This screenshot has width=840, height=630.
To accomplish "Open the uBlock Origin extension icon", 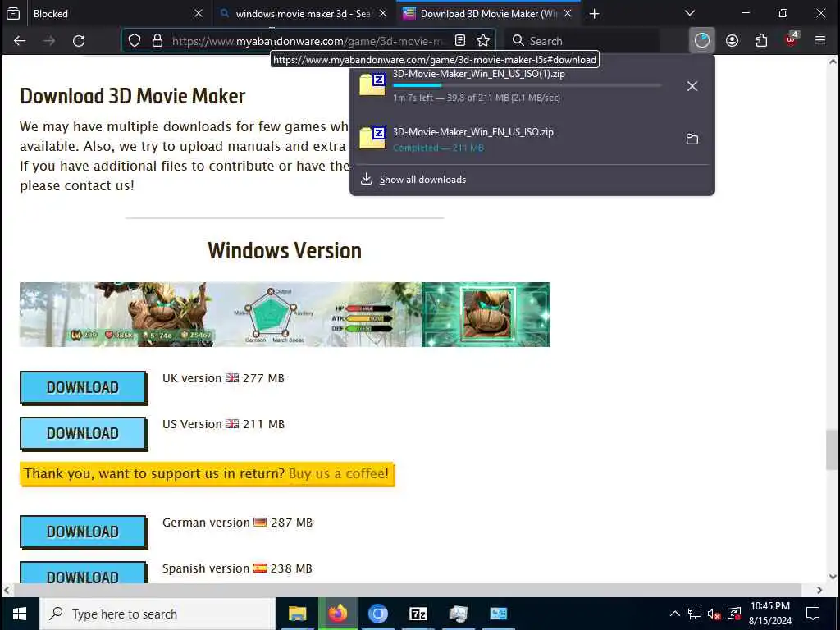I will point(792,39).
